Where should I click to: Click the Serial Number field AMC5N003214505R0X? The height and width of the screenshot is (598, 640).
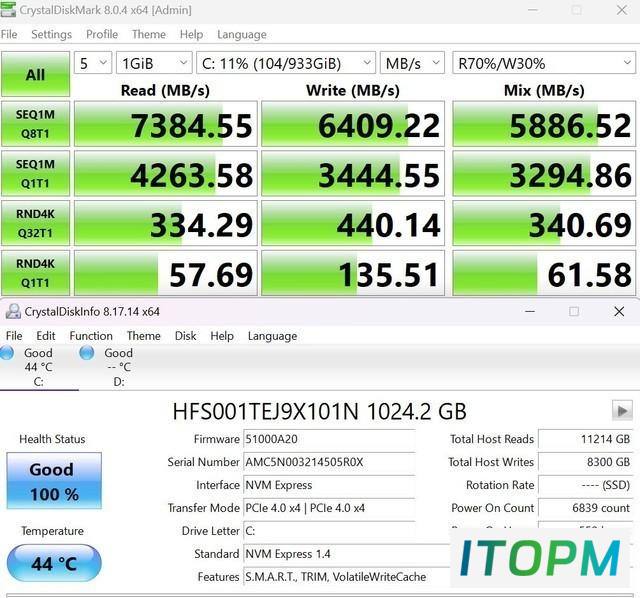coord(329,462)
